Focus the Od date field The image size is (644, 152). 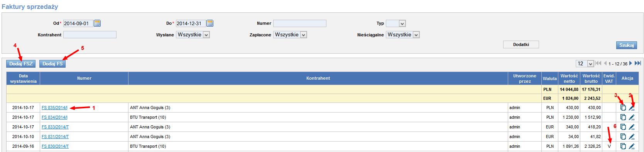(x=78, y=24)
